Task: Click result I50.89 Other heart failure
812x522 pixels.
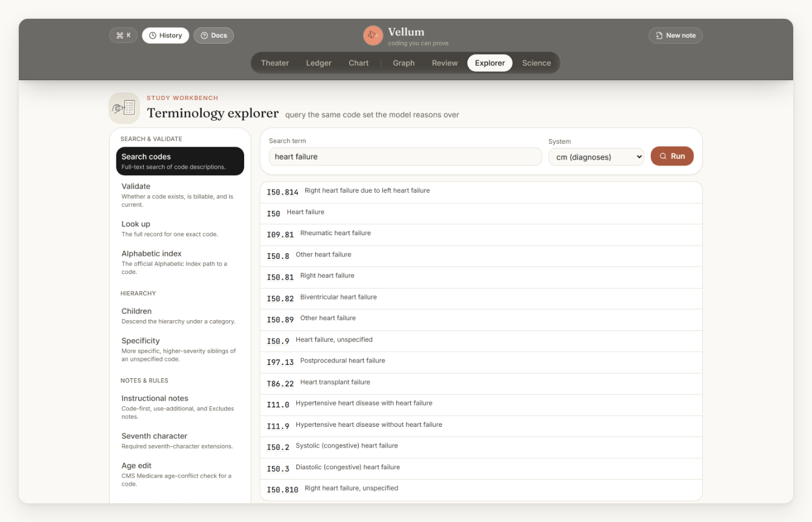Action: 481,320
